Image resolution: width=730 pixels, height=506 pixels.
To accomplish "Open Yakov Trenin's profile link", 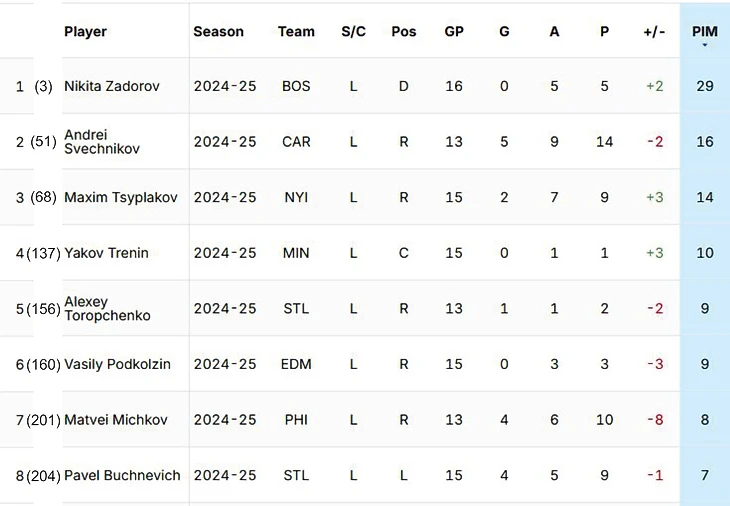I will point(106,253).
